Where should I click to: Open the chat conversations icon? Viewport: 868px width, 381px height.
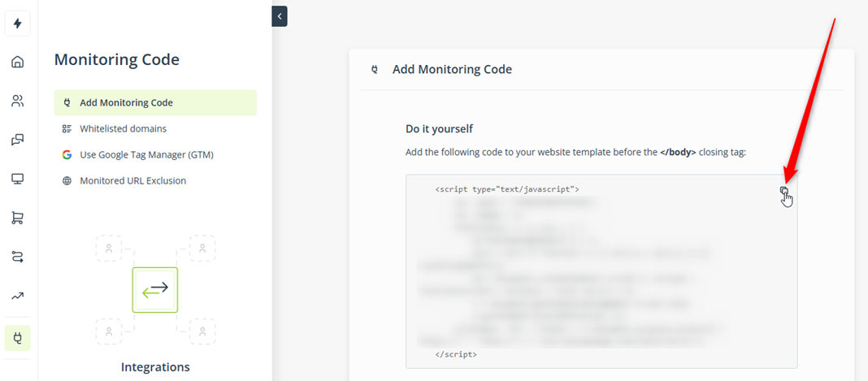tap(17, 140)
